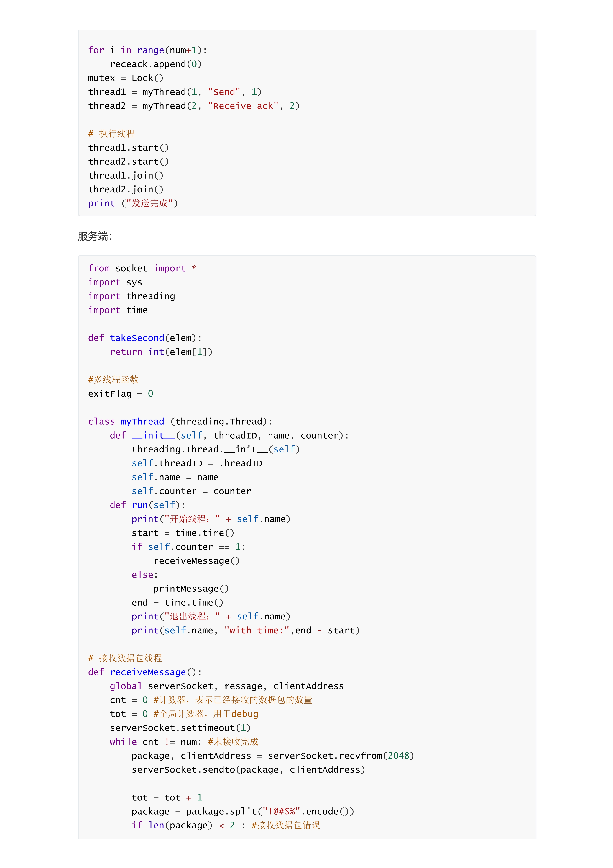The height and width of the screenshot is (868, 613).
Task: Click the '服务端:' heading
Action: (x=95, y=237)
